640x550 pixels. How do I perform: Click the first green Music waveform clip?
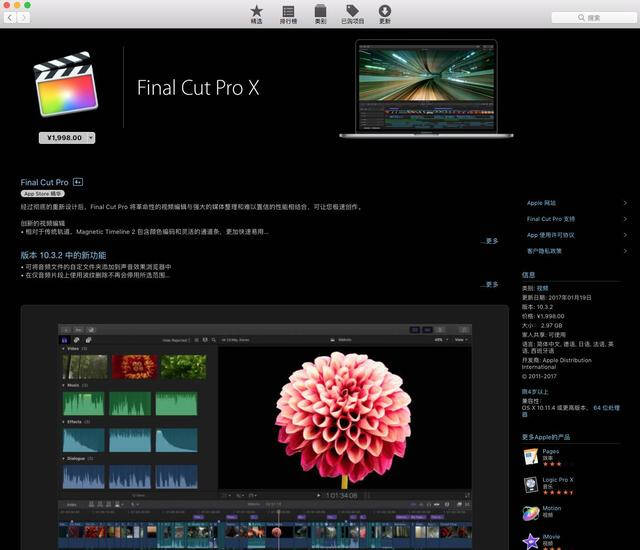(x=83, y=404)
